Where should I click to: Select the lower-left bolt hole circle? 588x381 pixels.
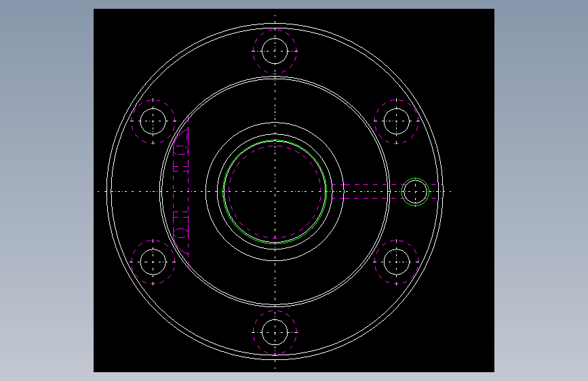[153, 262]
